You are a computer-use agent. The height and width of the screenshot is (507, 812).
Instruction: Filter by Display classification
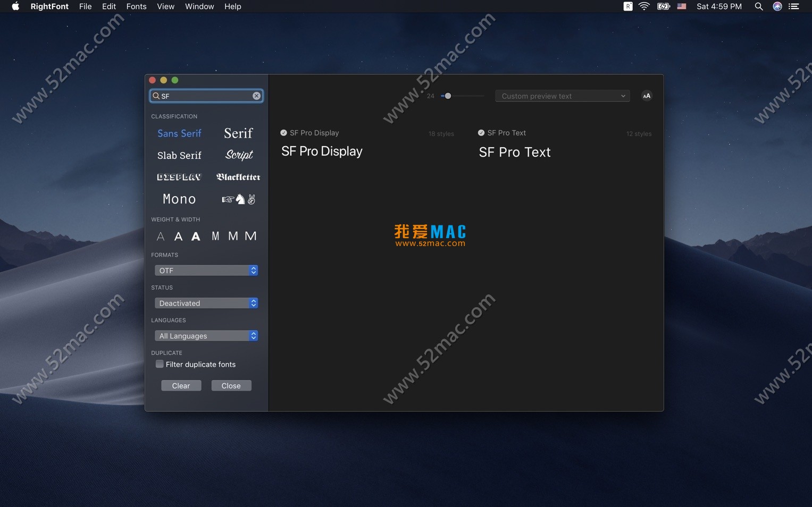(179, 177)
